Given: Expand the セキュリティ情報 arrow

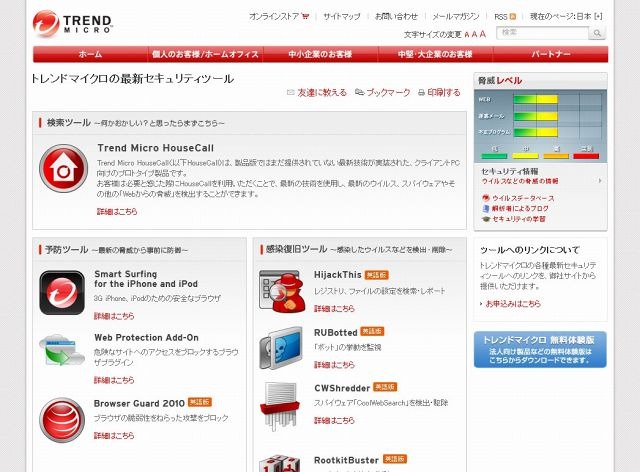Looking at the screenshot, I should click(x=600, y=180).
